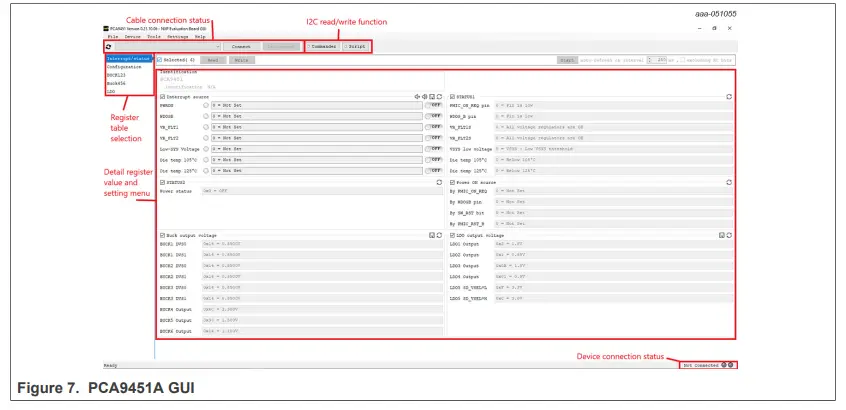The image size is (846, 410).
Task: Toggle the Power ON source checkbox
Action: (x=452, y=182)
